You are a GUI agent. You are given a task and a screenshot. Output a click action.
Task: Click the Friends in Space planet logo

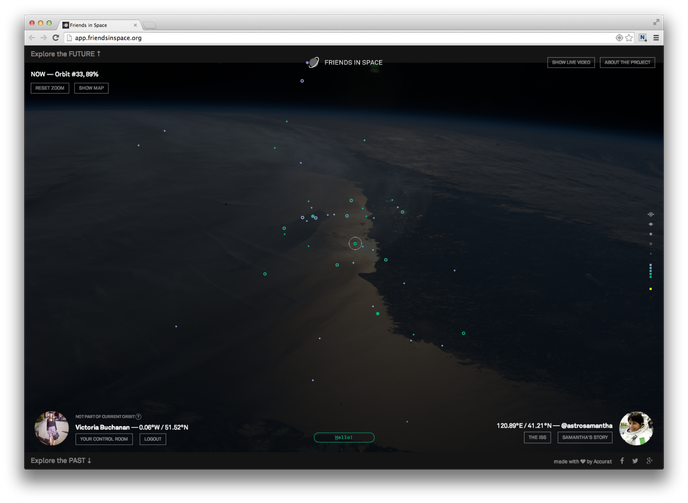coord(313,62)
